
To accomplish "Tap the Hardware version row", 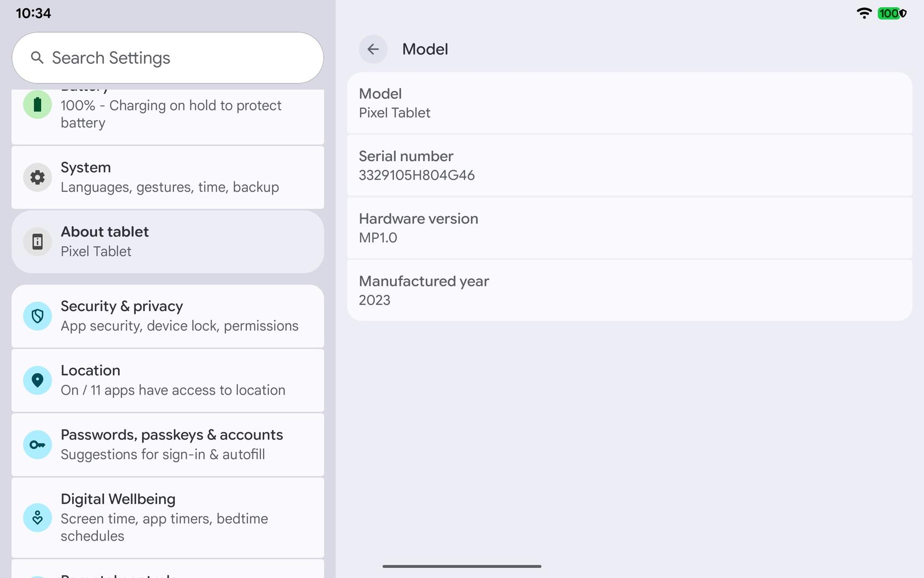I will [x=629, y=228].
